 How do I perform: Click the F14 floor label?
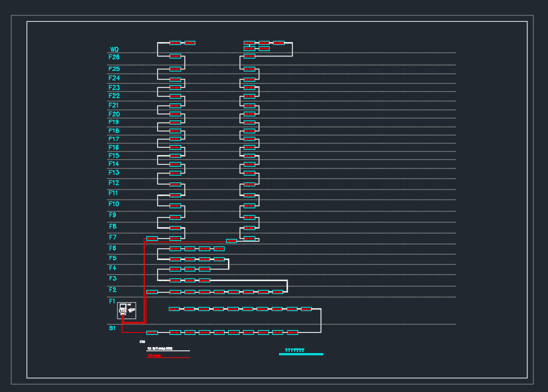(x=114, y=164)
